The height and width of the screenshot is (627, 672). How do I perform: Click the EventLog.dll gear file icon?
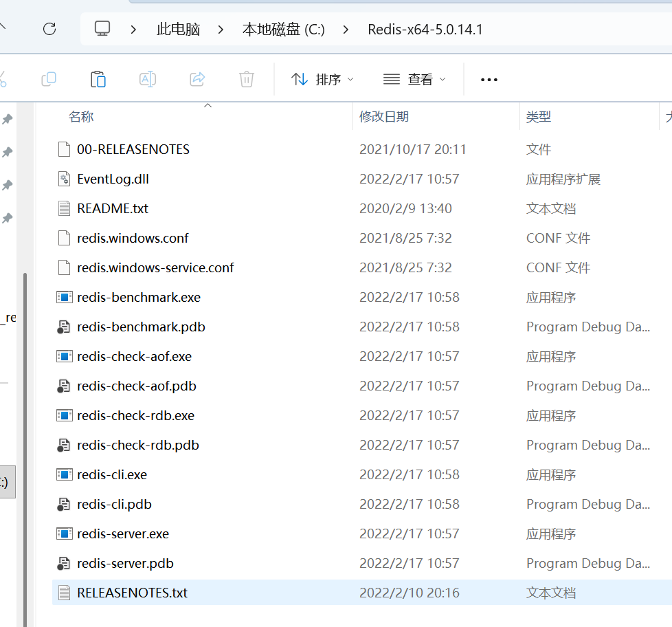point(65,179)
